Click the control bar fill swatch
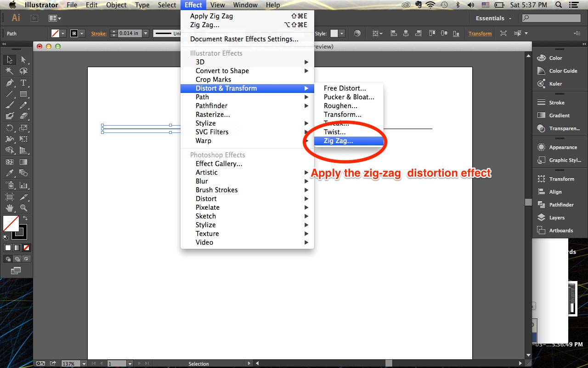588x368 pixels. tap(55, 34)
